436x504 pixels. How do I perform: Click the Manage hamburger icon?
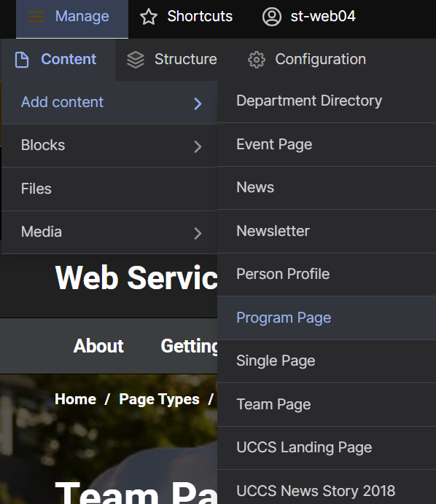tap(36, 17)
